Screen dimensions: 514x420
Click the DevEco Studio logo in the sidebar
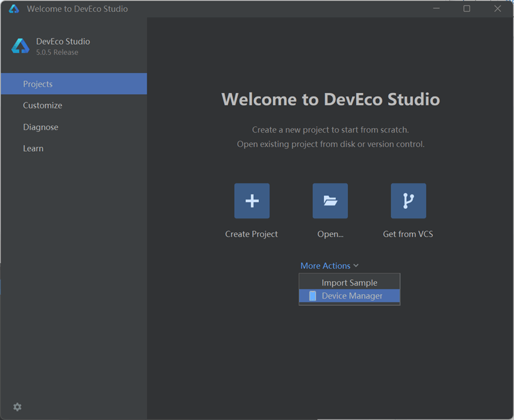point(20,46)
